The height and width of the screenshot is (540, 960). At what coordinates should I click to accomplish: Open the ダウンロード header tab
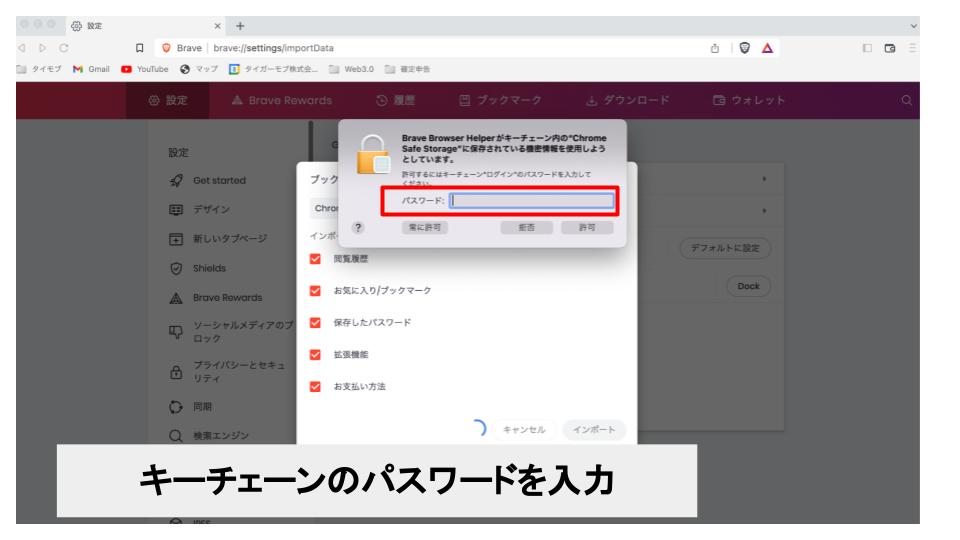tap(628, 100)
